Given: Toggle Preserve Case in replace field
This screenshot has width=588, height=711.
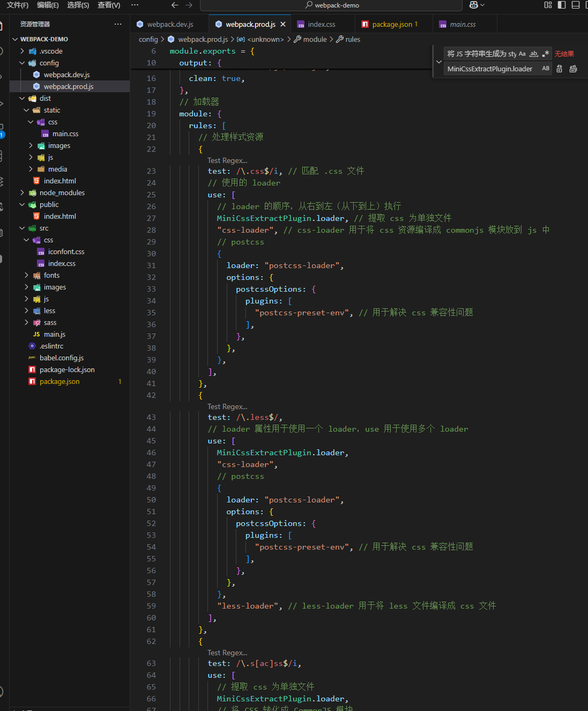Looking at the screenshot, I should pyautogui.click(x=546, y=69).
